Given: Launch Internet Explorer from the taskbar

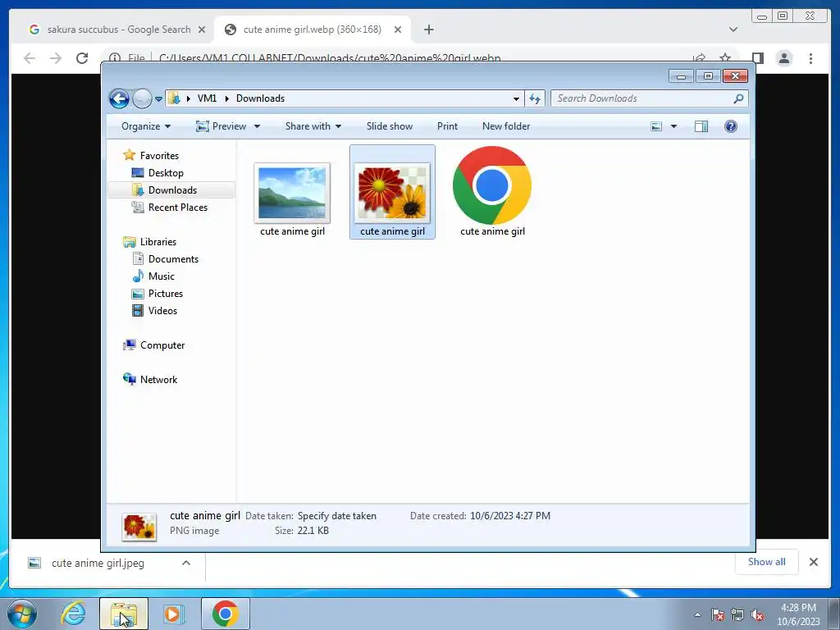Looking at the screenshot, I should (73, 614).
